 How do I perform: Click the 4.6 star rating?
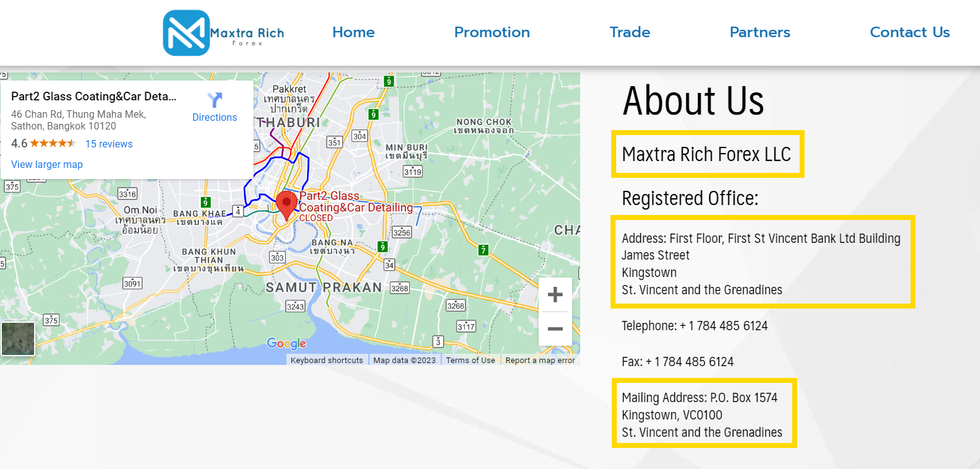[x=43, y=144]
